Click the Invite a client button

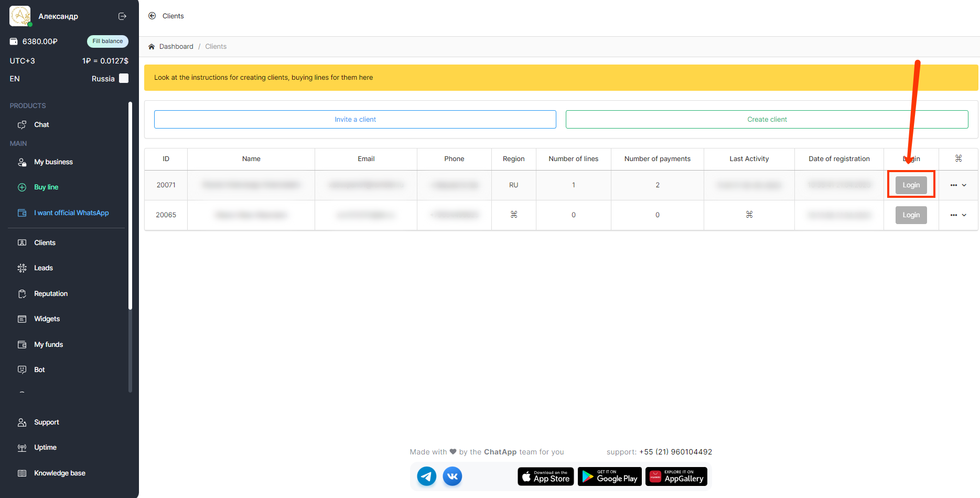[355, 120]
